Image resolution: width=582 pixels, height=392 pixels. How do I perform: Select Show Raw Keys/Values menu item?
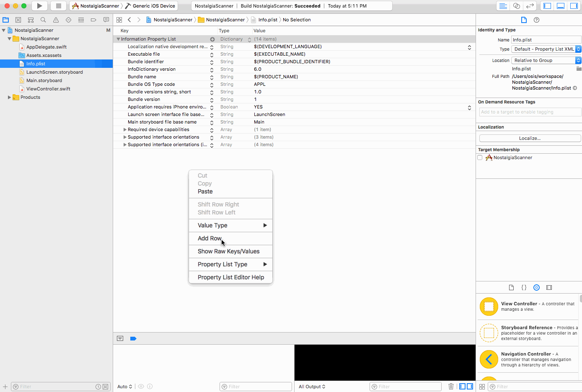click(230, 251)
